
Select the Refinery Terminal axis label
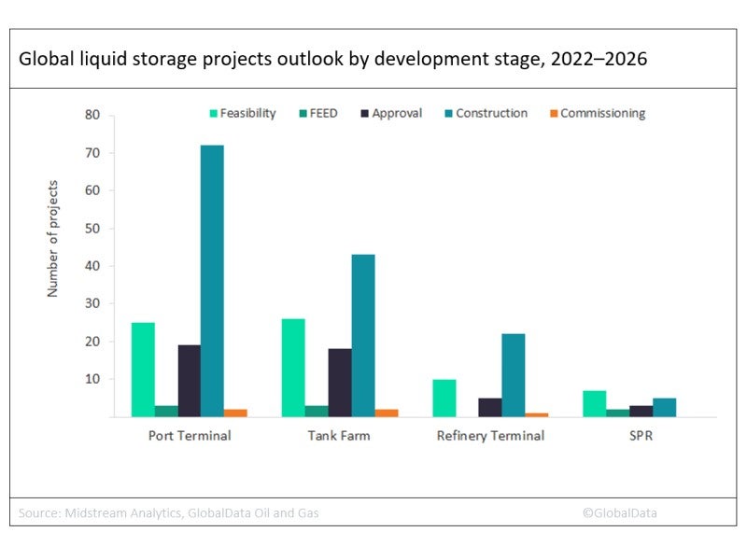[490, 436]
